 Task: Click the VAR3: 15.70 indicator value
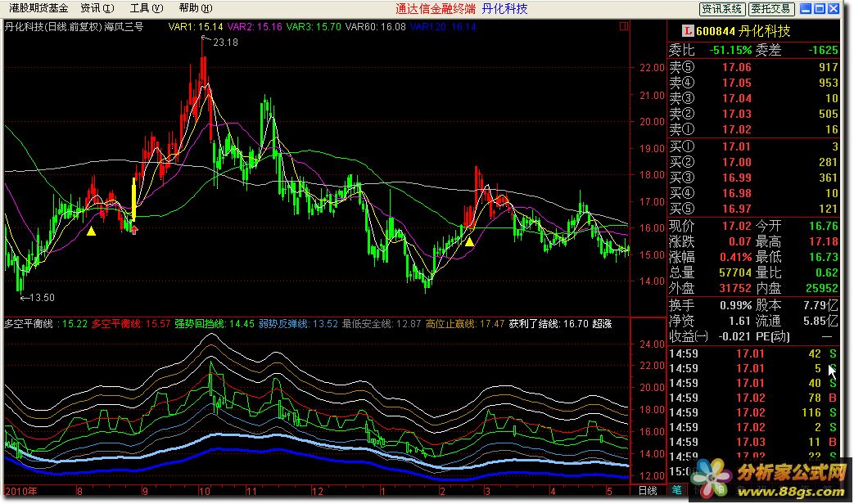[314, 26]
